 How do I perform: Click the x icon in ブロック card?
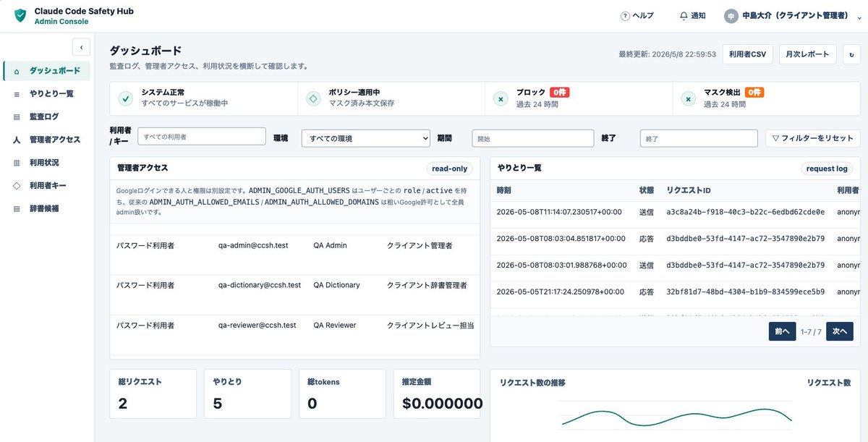click(x=501, y=98)
